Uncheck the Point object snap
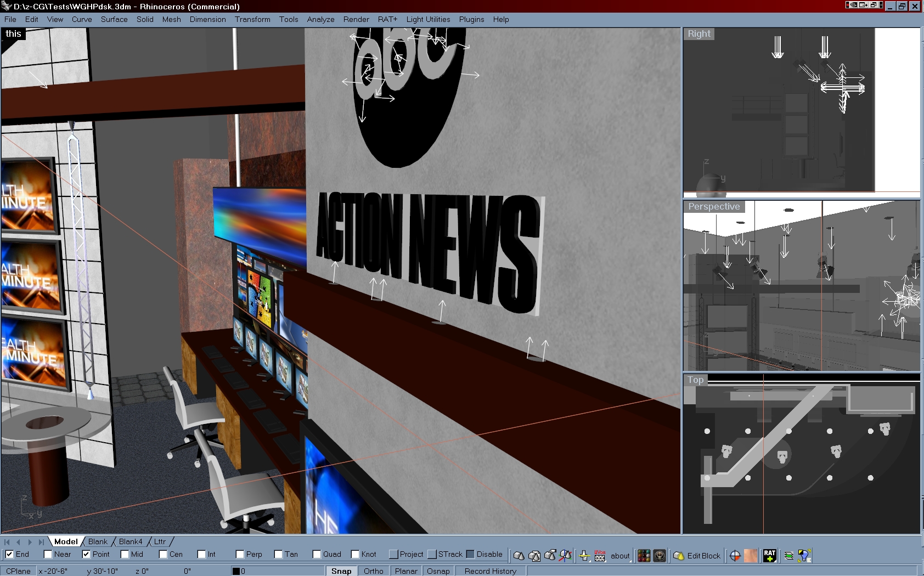The width and height of the screenshot is (924, 576). (x=86, y=554)
